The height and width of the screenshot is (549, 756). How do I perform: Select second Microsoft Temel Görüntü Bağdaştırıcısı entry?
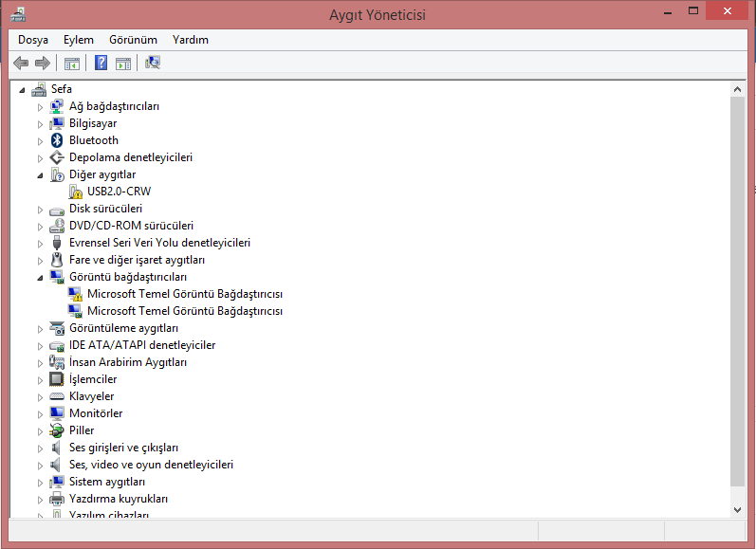[x=185, y=311]
